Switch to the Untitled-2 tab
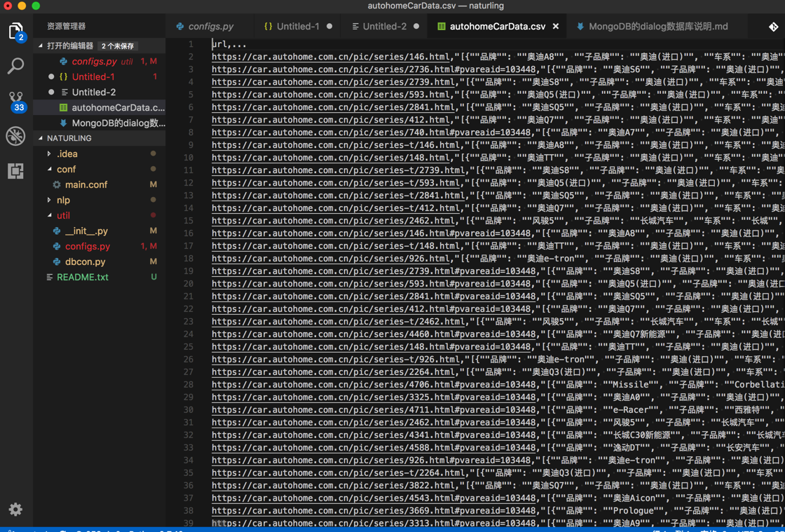The height and width of the screenshot is (532, 785). 384,27
